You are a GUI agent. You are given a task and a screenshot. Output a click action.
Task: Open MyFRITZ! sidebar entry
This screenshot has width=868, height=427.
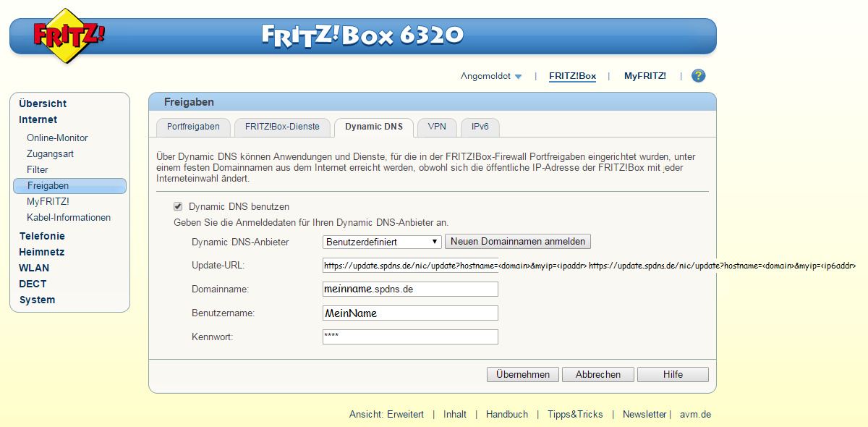point(48,201)
